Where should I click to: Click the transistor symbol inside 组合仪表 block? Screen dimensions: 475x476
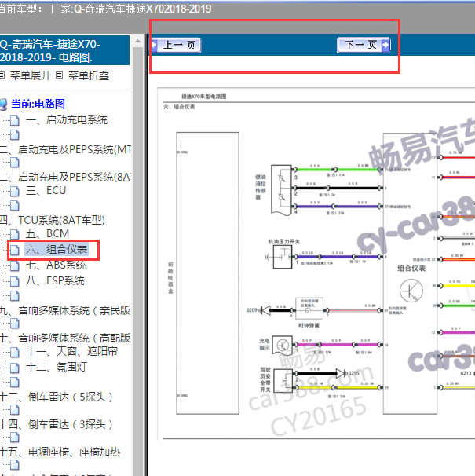coord(411,291)
